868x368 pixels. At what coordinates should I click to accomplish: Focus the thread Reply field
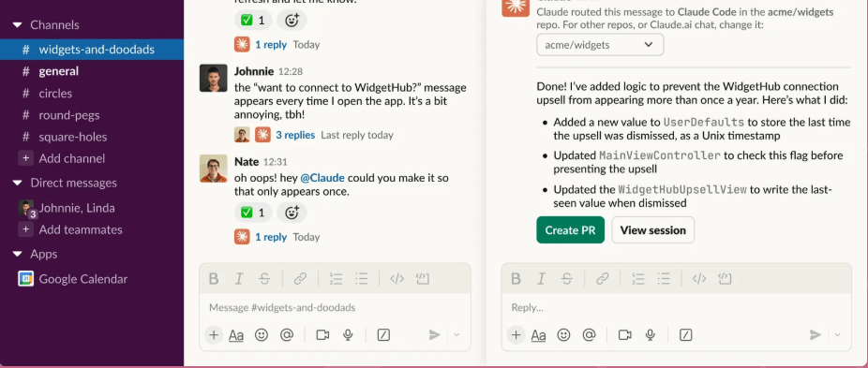[677, 308]
